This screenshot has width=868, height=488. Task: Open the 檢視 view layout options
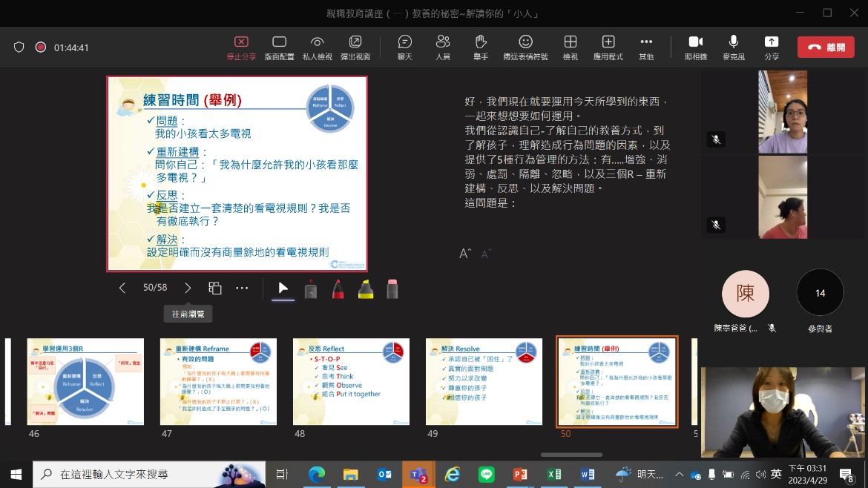click(570, 47)
